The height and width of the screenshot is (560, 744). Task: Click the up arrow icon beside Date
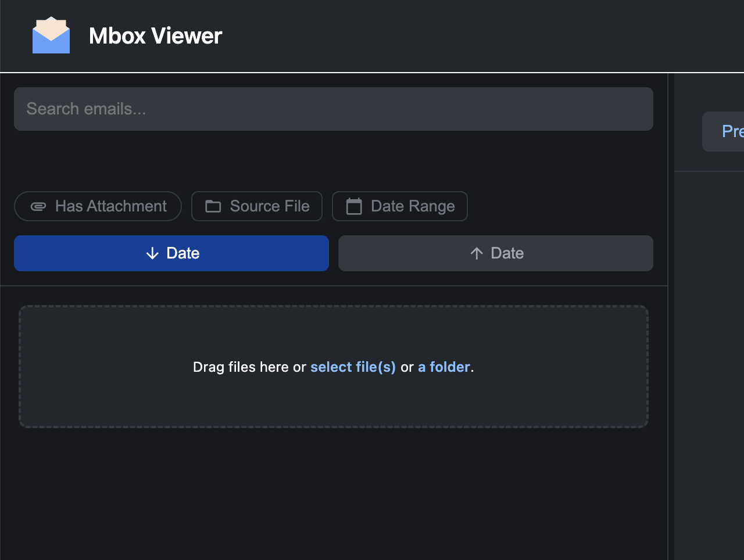[x=477, y=253]
